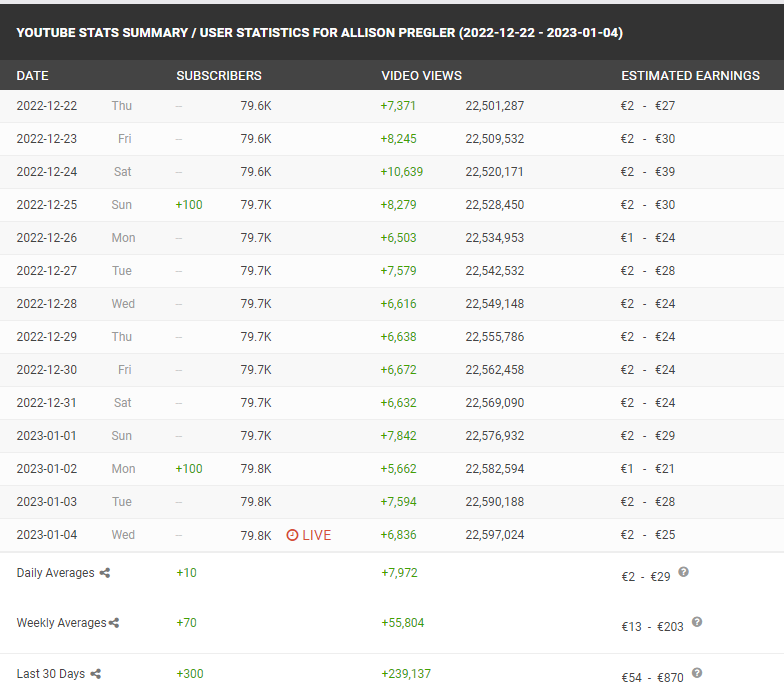Select the date 2022-12-24

(x=47, y=172)
